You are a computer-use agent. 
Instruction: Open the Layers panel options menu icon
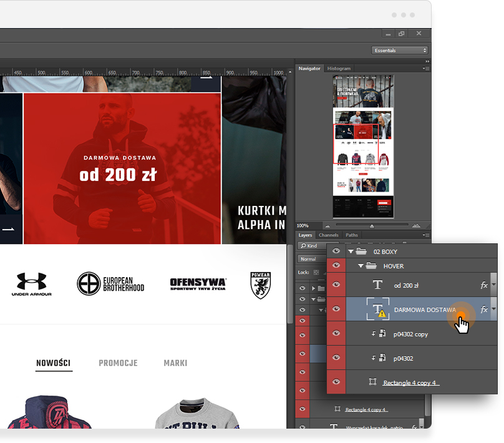(426, 235)
